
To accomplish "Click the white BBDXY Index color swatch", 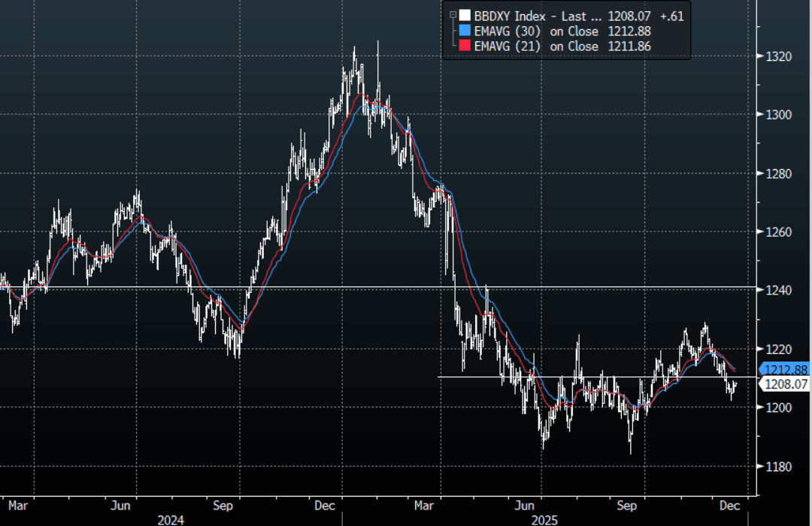I will tap(465, 15).
